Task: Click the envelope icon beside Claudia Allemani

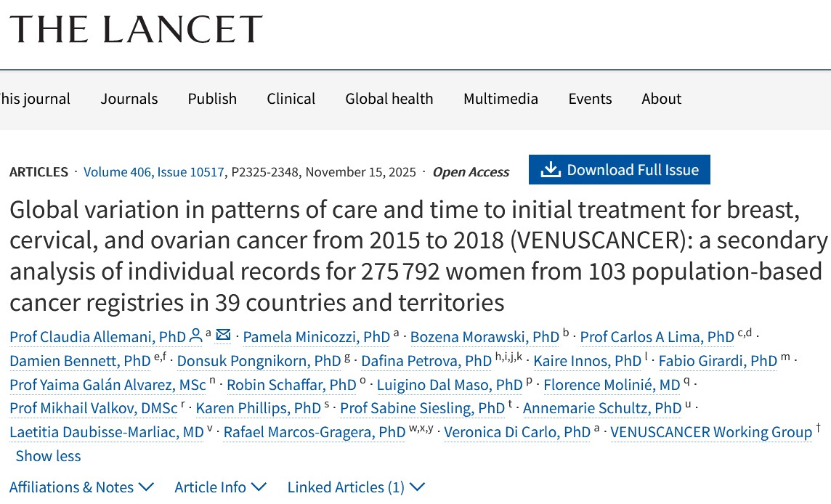Action: point(223,336)
